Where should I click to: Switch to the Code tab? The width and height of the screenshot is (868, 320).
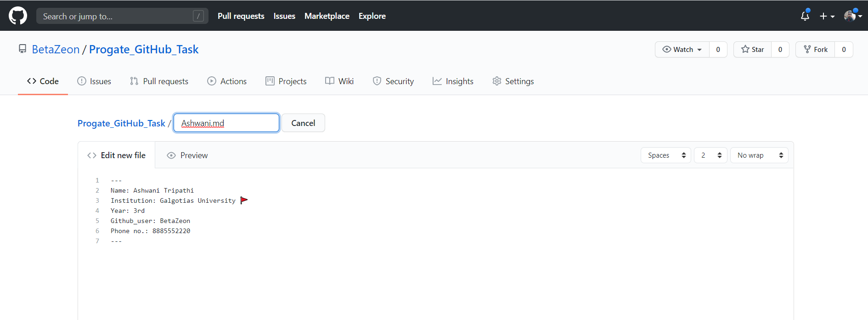43,81
